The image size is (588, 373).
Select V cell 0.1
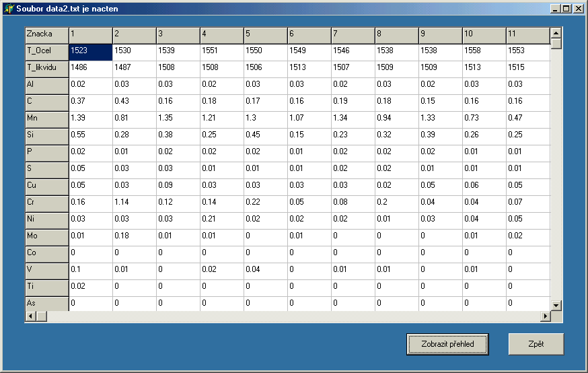91,272
